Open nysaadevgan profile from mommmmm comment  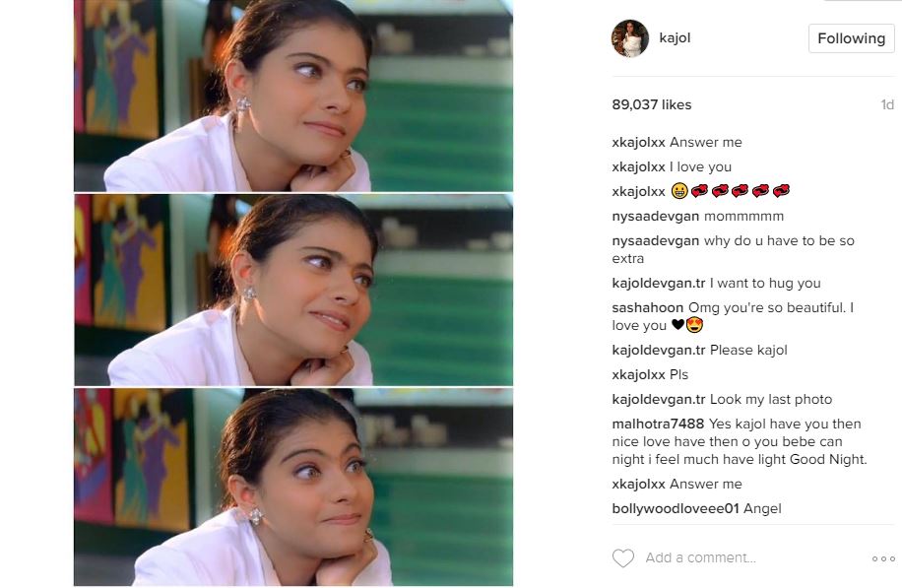click(x=656, y=217)
